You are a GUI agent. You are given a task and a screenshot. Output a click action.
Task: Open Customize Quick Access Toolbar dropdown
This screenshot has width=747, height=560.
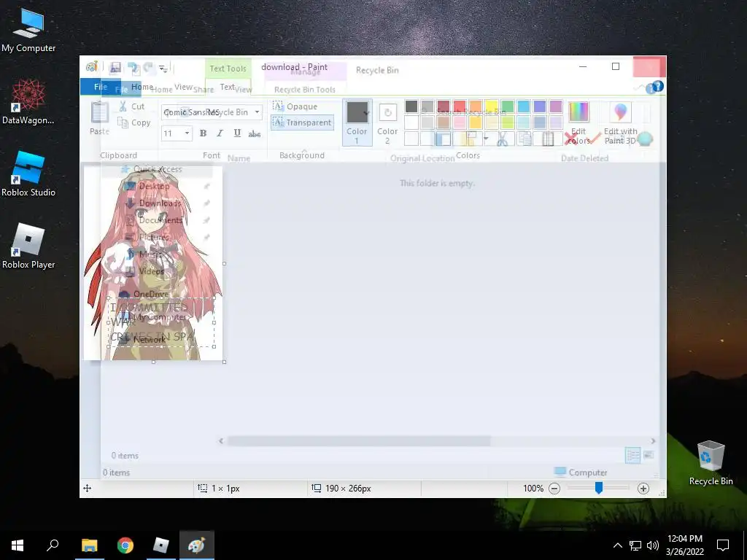pos(163,69)
